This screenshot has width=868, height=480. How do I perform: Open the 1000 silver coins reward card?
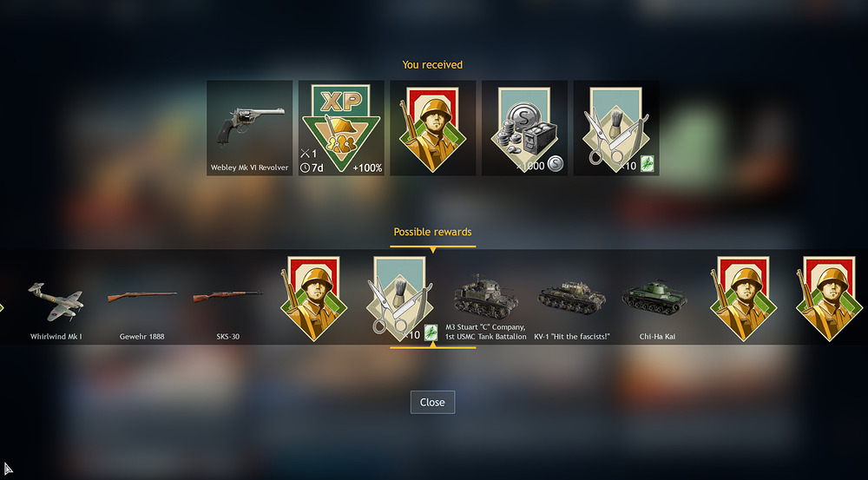click(525, 128)
